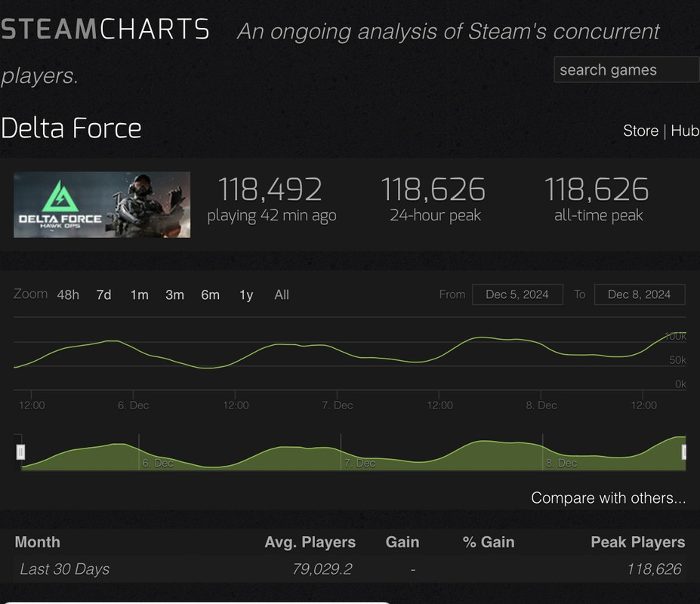The width and height of the screenshot is (700, 604).
Task: Set chart zoom to 3m
Action: pos(174,294)
